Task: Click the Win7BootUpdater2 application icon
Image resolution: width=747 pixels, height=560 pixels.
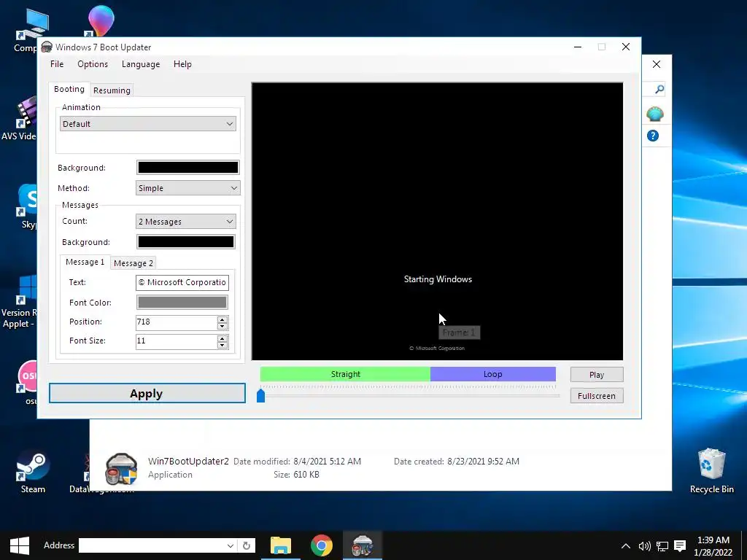Action: [x=121, y=469]
